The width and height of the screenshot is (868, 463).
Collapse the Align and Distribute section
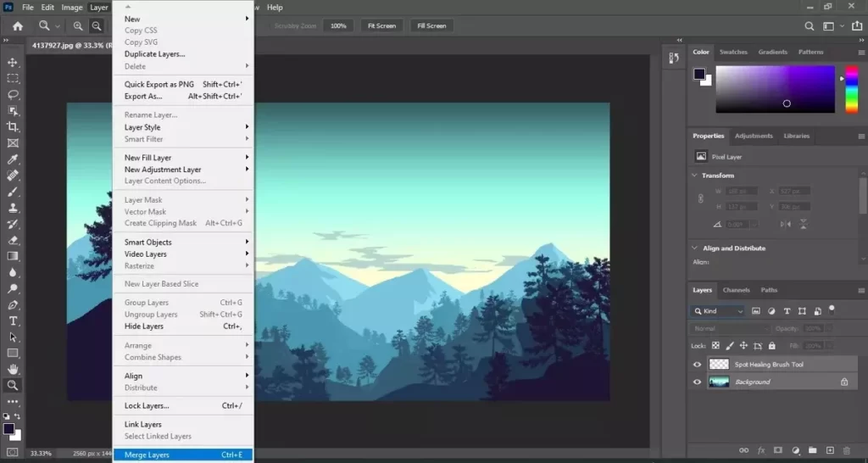pos(695,248)
